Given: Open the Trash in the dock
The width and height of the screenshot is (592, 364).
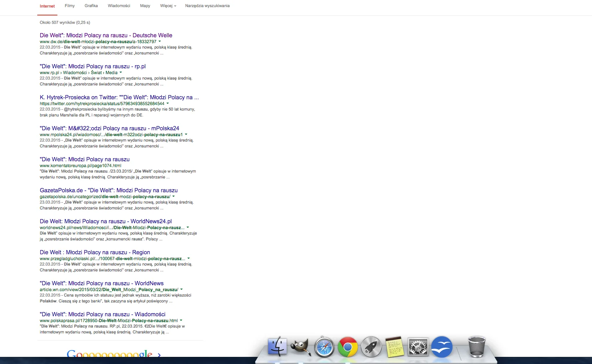Looking at the screenshot, I should (476, 347).
